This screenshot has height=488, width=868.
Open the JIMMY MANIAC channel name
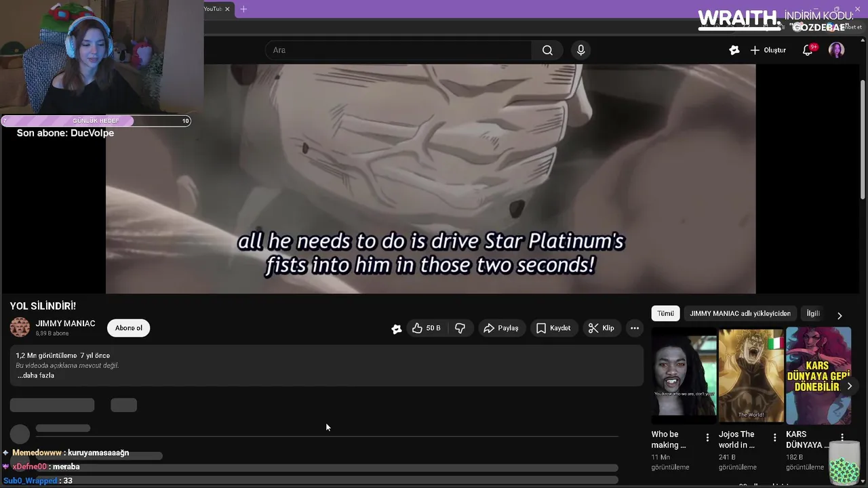point(65,323)
